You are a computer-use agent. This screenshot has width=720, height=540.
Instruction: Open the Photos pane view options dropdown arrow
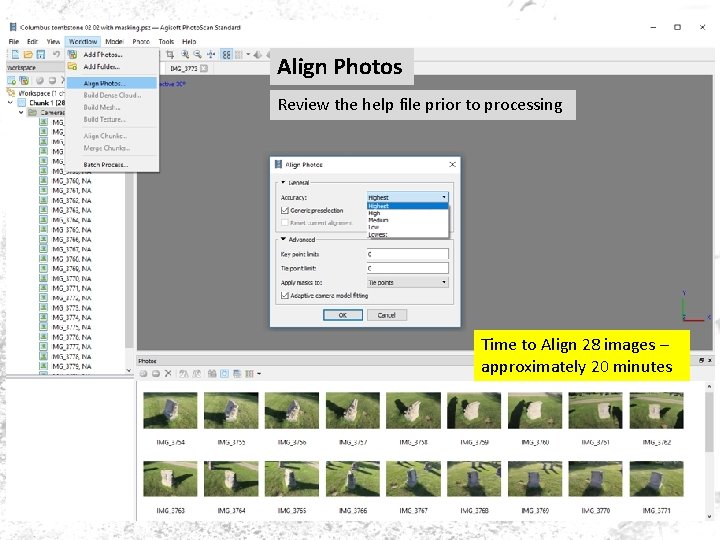pos(259,374)
